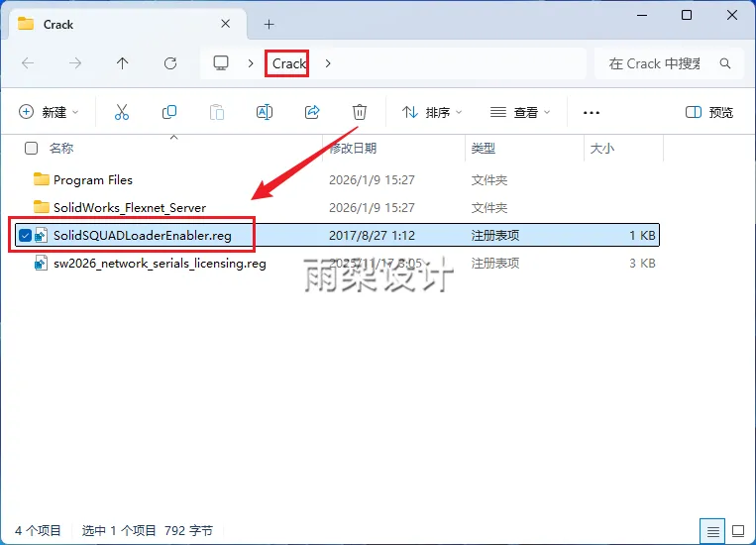The width and height of the screenshot is (756, 545).
Task: Add a new tab with plus
Action: click(270, 24)
